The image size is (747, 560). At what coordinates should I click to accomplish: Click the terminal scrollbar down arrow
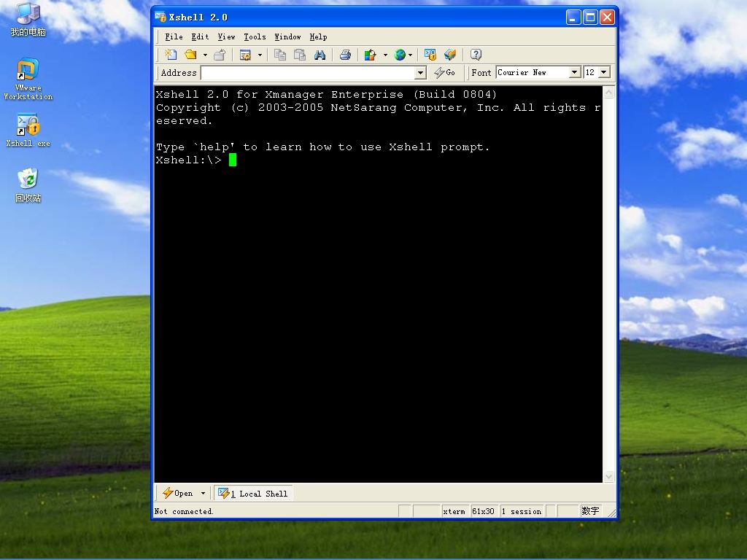point(608,476)
